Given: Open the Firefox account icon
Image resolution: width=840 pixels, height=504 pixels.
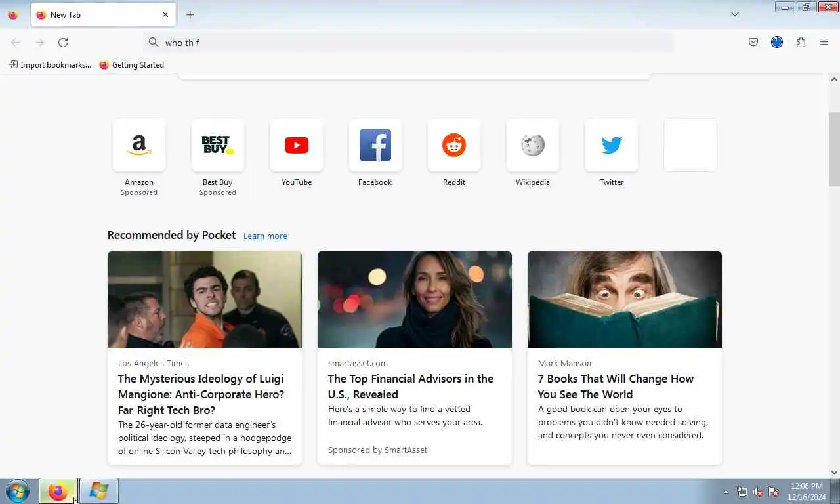Looking at the screenshot, I should point(777,43).
